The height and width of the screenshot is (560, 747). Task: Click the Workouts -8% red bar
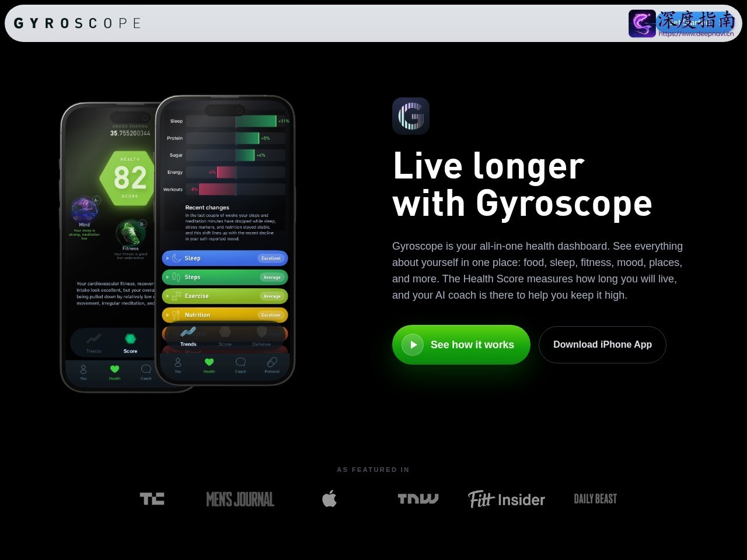coord(217,189)
